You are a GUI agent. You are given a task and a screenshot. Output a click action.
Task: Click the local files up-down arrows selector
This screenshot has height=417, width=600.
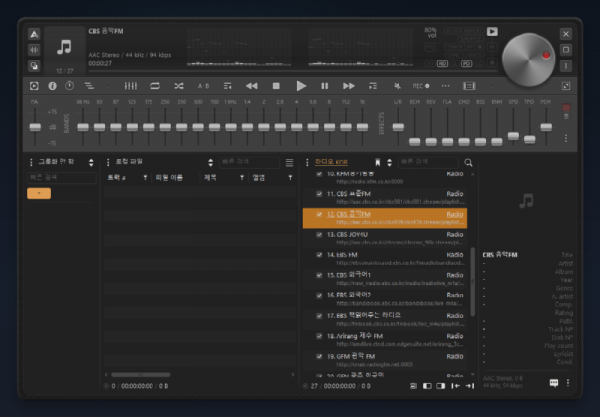pos(210,163)
